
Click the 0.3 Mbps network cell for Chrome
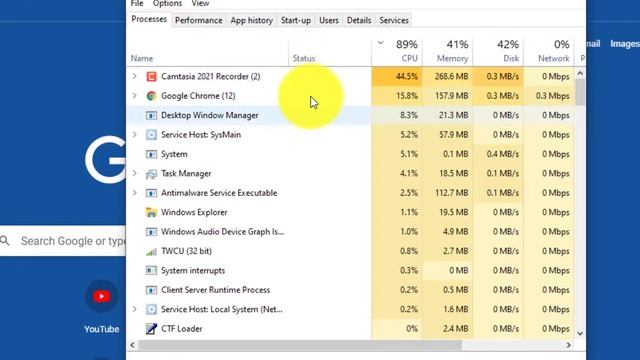(549, 96)
